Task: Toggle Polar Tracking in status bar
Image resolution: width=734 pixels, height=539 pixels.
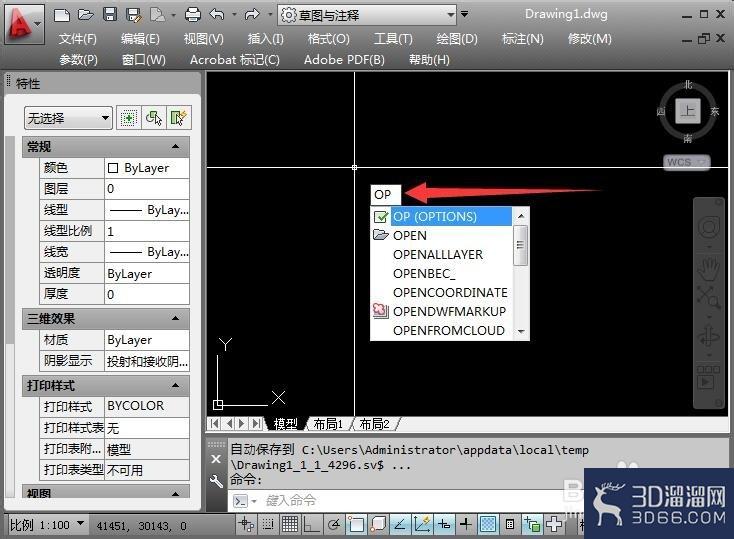Action: point(334,524)
